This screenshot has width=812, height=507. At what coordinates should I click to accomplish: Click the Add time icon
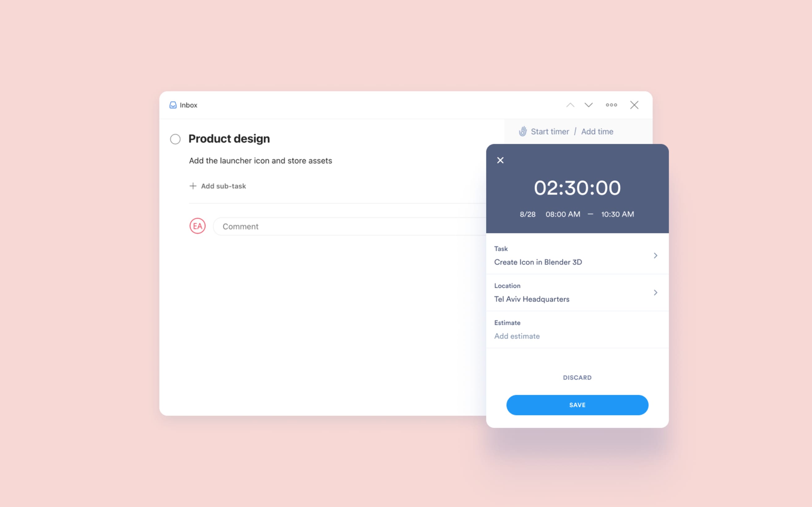point(596,131)
